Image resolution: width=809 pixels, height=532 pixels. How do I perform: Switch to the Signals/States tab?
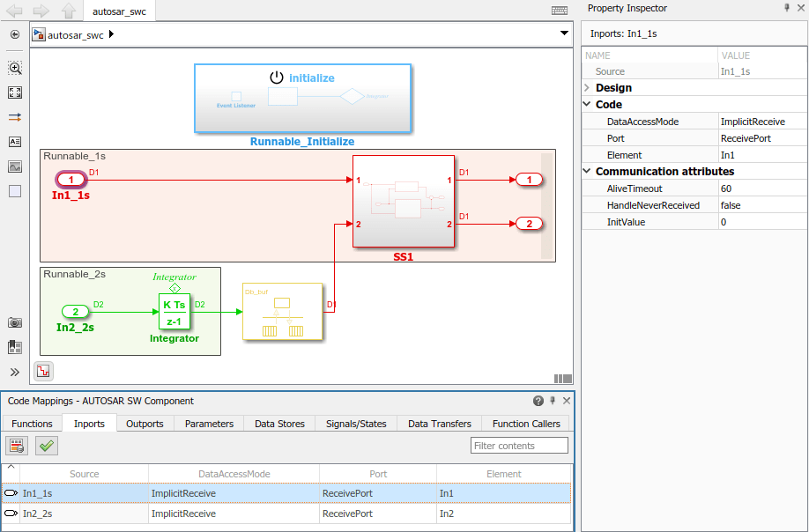356,424
